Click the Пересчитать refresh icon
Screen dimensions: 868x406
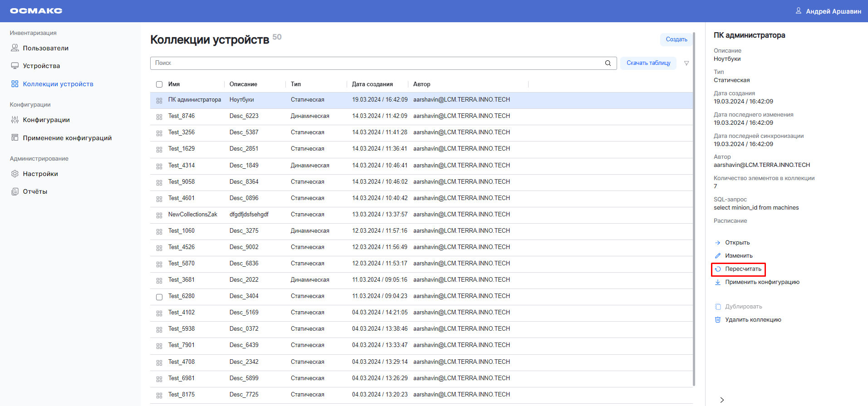coord(718,269)
